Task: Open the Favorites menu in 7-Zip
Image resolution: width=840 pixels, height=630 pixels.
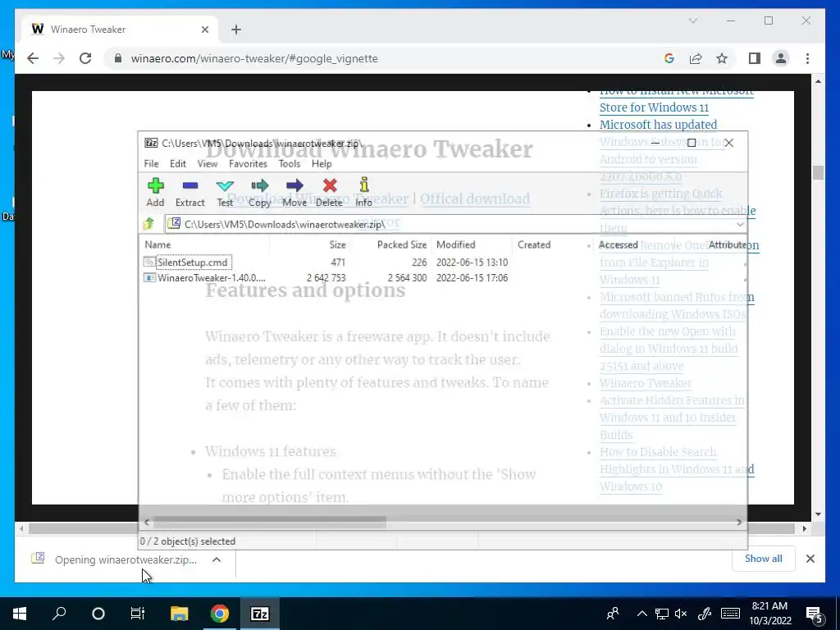Action: [x=248, y=164]
